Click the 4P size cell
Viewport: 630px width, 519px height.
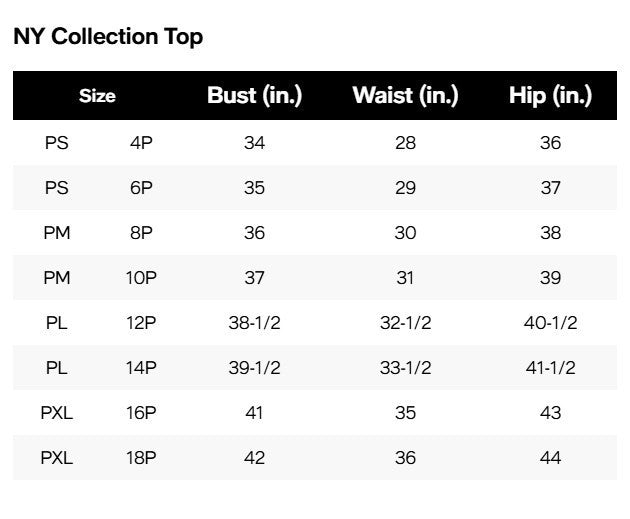(141, 143)
